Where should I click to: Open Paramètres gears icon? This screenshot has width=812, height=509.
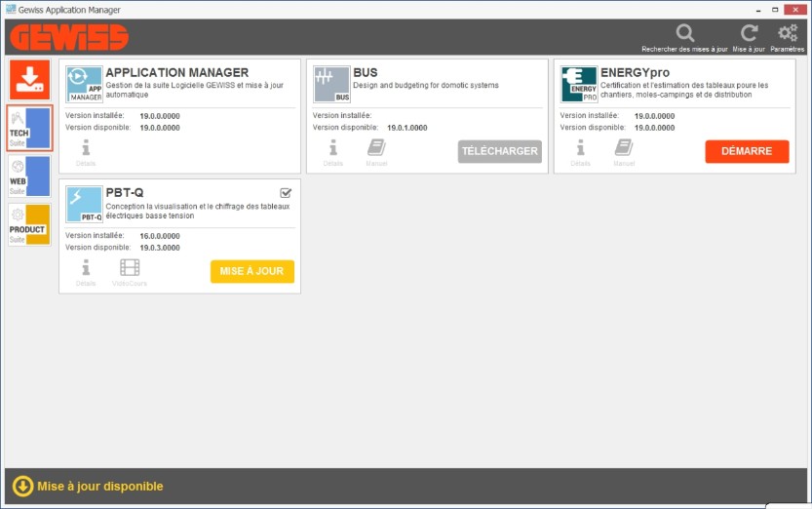click(788, 33)
